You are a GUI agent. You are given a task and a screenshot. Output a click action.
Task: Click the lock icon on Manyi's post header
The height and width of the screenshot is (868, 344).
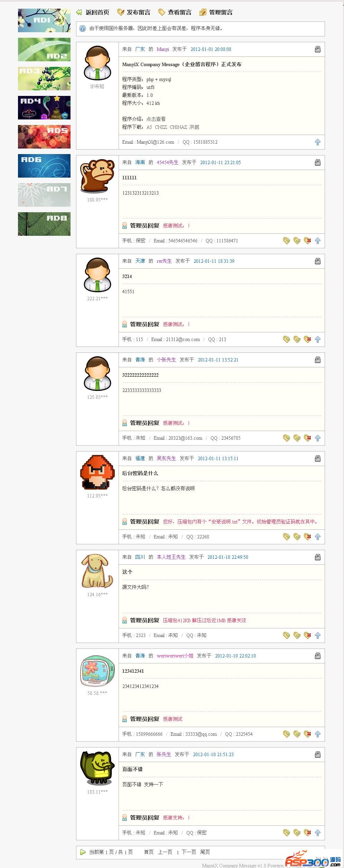tap(318, 49)
